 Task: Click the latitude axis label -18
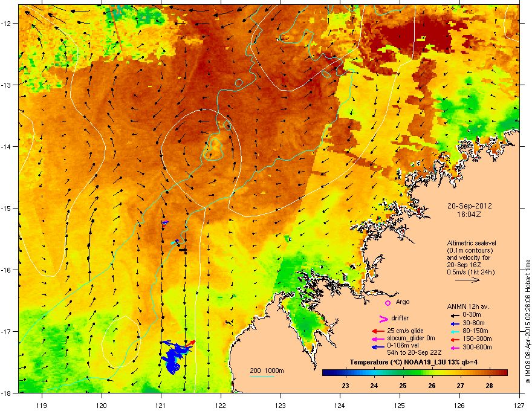click(7, 393)
